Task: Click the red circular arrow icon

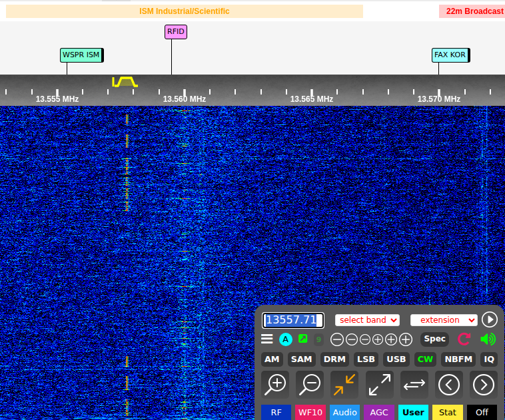Action: click(x=464, y=339)
